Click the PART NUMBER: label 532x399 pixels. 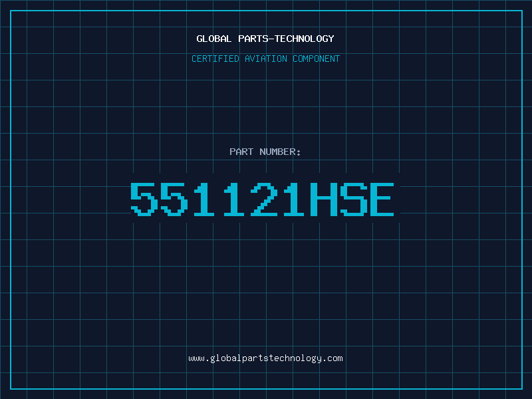265,152
